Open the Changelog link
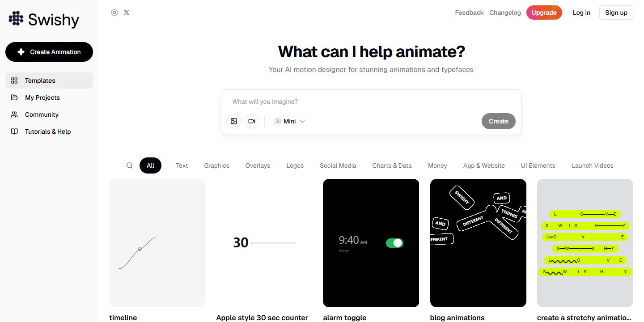This screenshot has width=644, height=322. pyautogui.click(x=505, y=13)
